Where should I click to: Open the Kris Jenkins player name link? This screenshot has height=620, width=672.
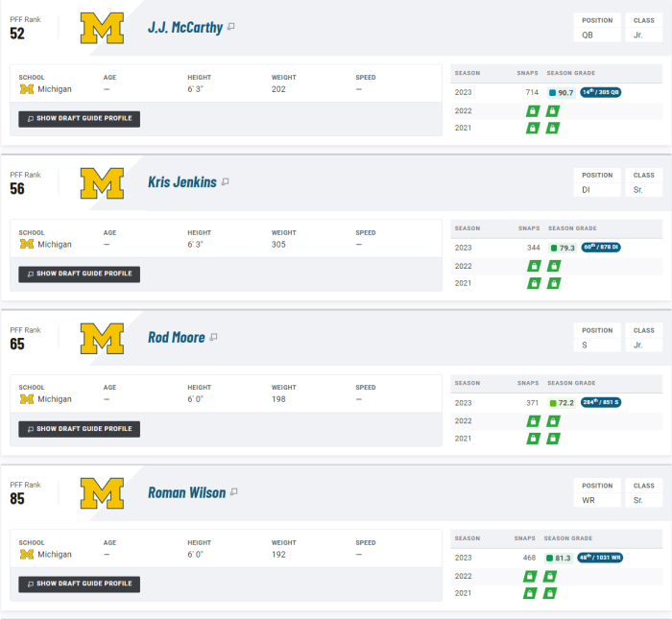[x=182, y=182]
